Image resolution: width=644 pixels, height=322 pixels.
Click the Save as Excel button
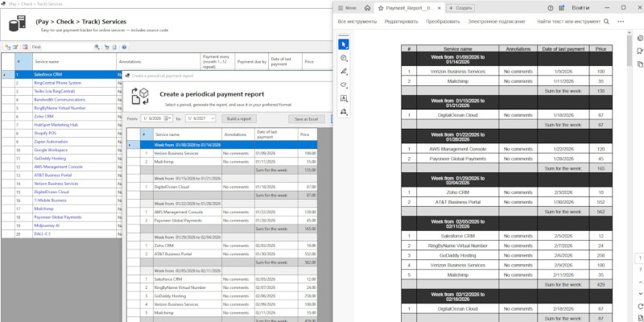[x=306, y=118]
